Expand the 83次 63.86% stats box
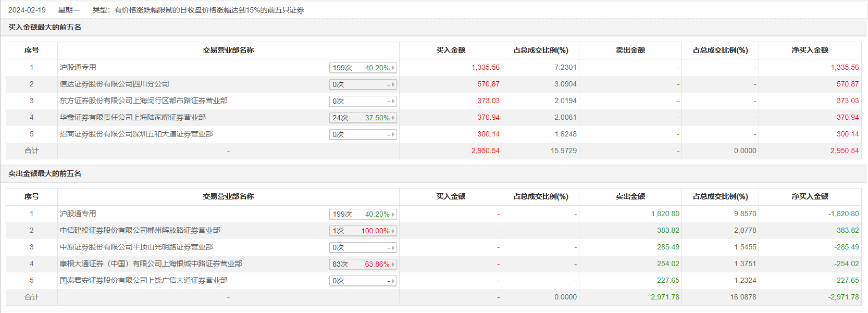 pos(363,264)
